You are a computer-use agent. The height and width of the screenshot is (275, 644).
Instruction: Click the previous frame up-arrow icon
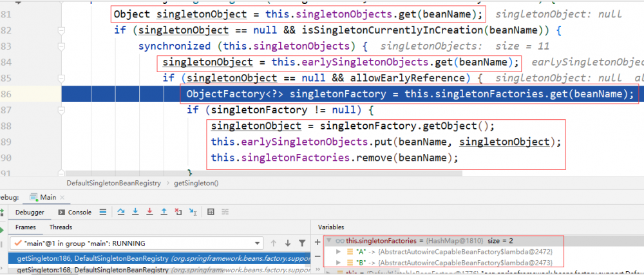point(274,243)
